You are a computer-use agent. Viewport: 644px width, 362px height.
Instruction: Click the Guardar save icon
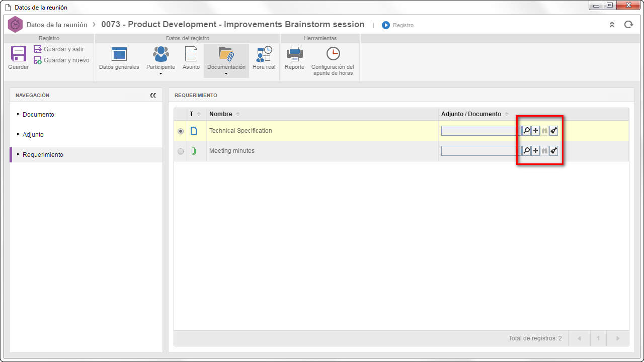(19, 54)
